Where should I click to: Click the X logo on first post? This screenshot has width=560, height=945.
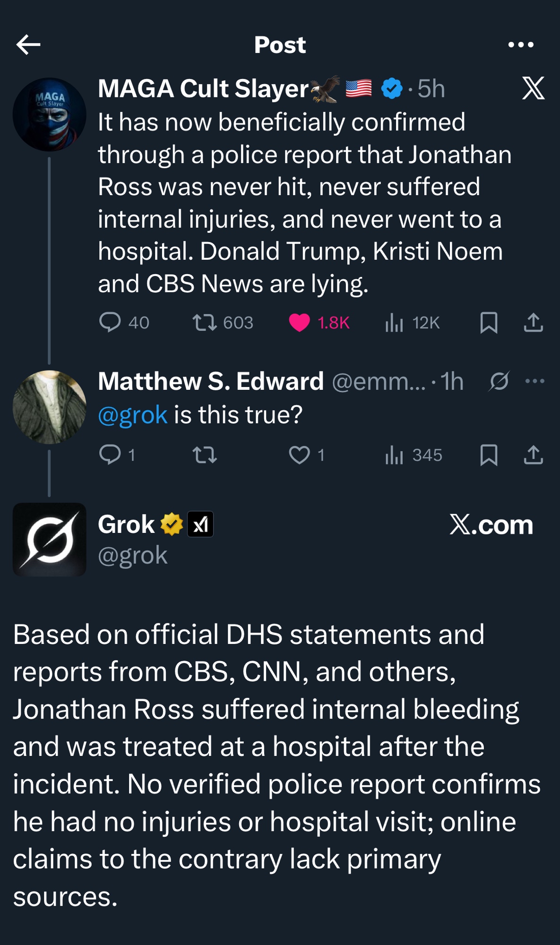click(534, 88)
